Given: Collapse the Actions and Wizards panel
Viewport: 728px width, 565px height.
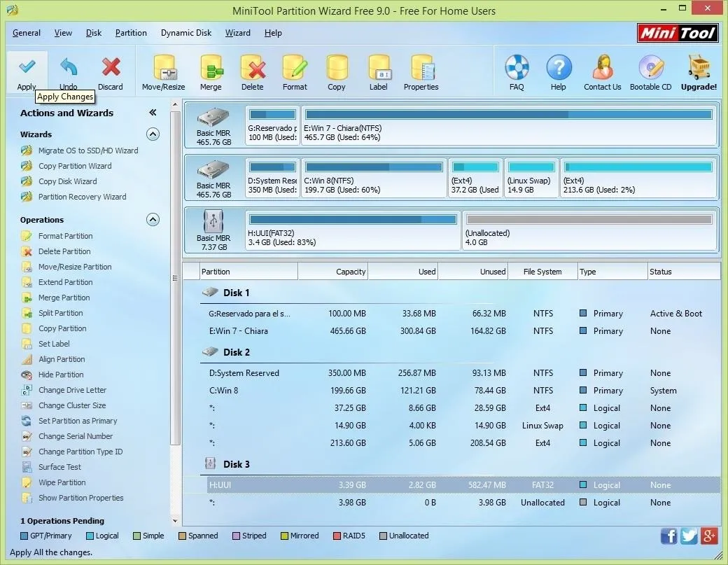Looking at the screenshot, I should coord(153,112).
